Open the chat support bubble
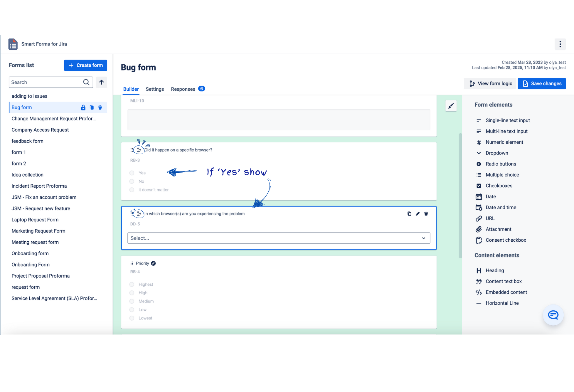 553,315
